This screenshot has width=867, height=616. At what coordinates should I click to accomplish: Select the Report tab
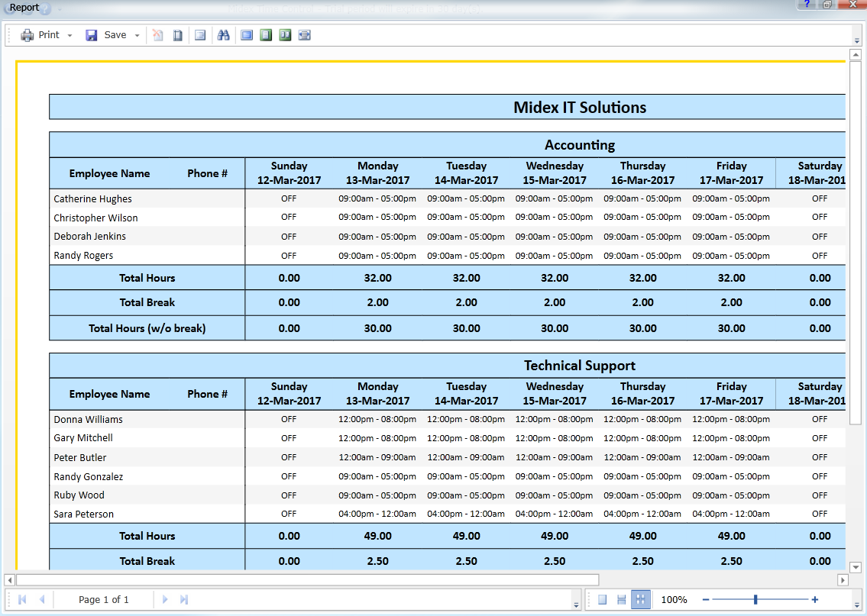click(18, 6)
